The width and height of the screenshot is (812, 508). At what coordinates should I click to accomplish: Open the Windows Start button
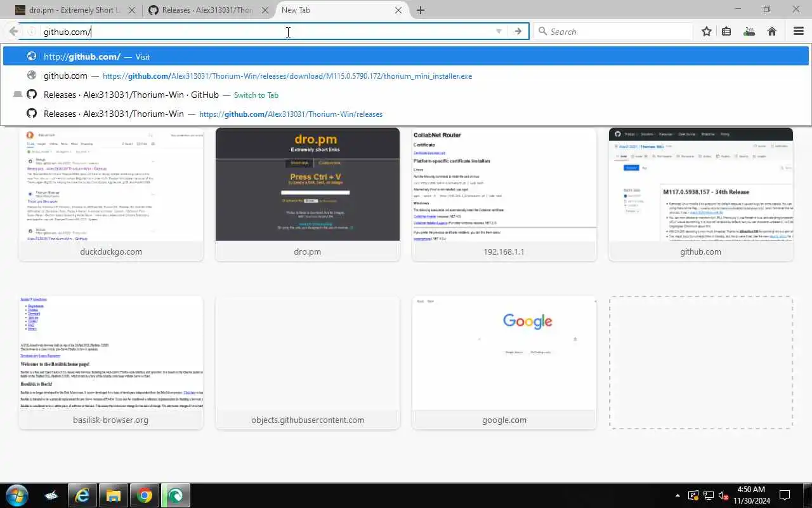(17, 495)
